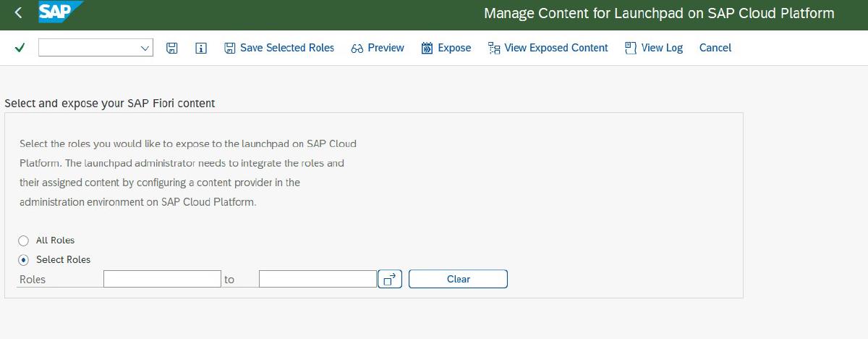Open the View Log option
This screenshot has width=868, height=339.
pyautogui.click(x=654, y=48)
